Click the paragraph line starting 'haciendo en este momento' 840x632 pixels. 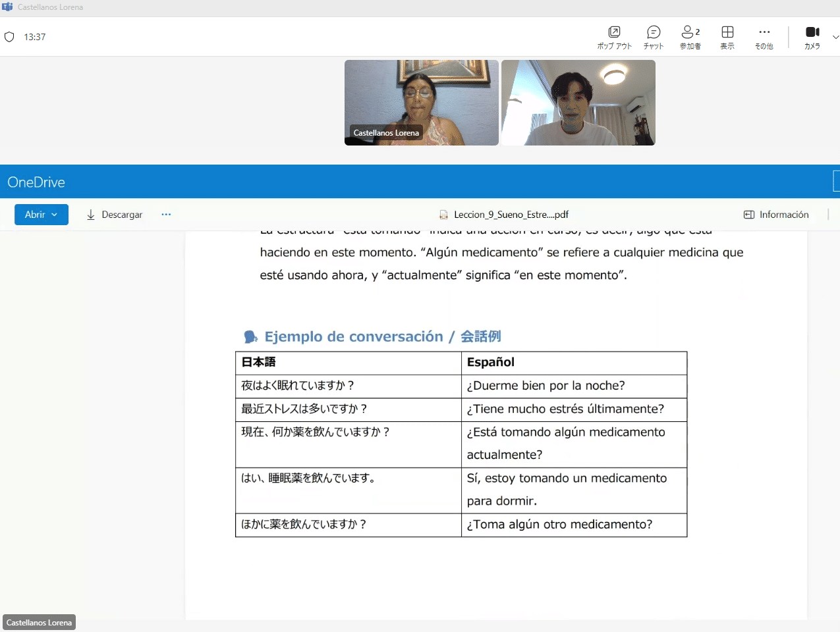pyautogui.click(x=501, y=252)
